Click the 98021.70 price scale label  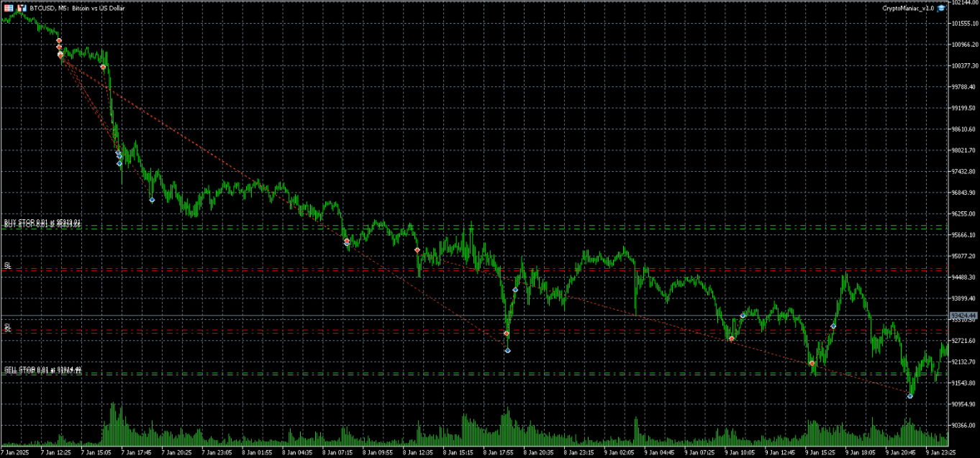point(963,150)
